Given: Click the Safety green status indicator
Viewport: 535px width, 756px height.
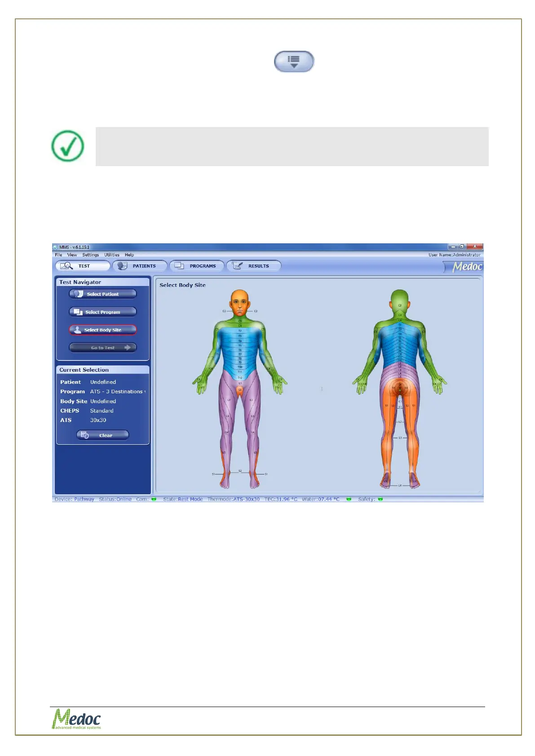Looking at the screenshot, I should click(x=380, y=499).
